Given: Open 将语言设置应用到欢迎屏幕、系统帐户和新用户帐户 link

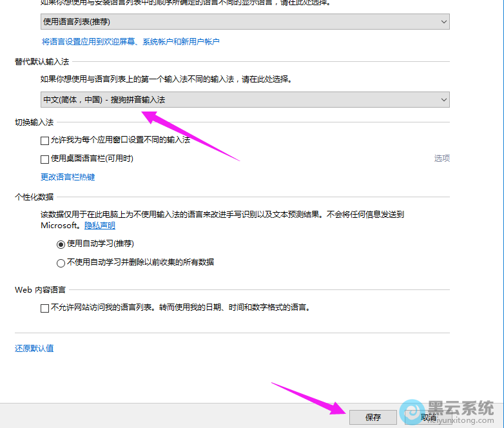Looking at the screenshot, I should pyautogui.click(x=130, y=42).
